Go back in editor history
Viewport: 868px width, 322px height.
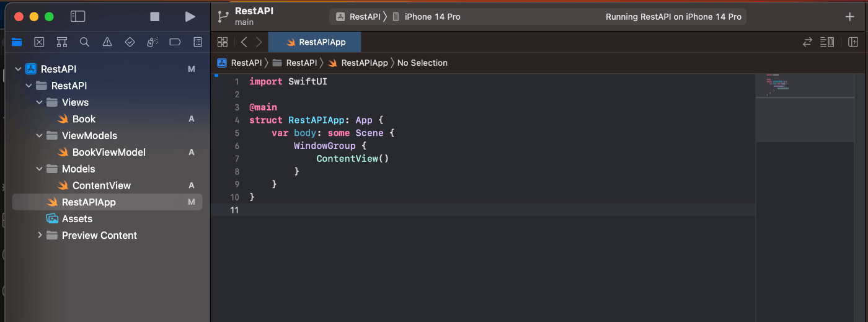coord(244,42)
